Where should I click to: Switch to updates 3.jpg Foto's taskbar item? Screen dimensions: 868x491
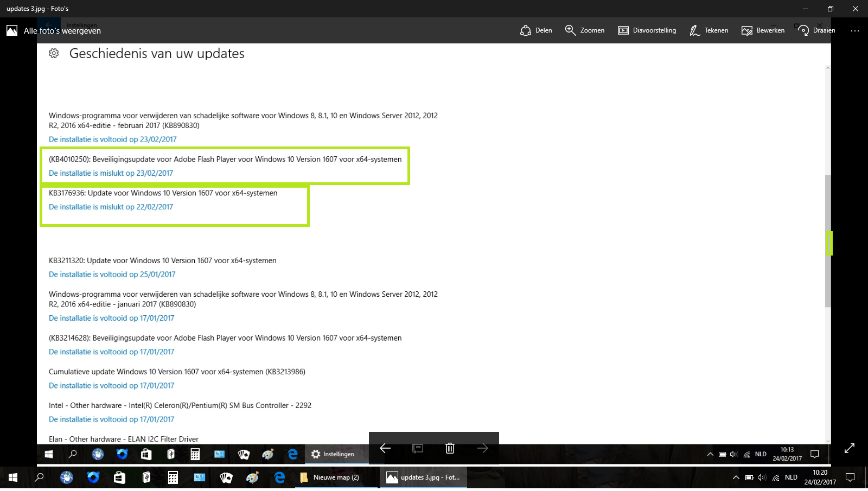pyautogui.click(x=423, y=477)
